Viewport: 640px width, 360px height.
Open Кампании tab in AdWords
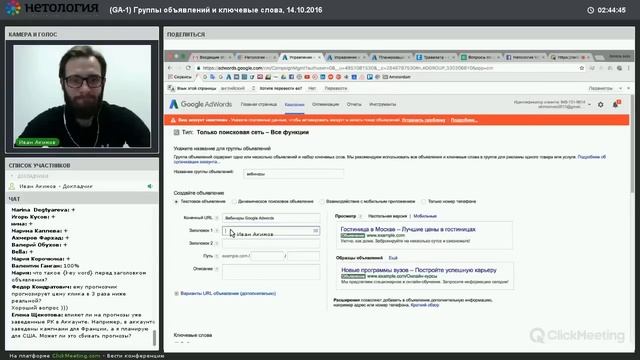point(294,105)
